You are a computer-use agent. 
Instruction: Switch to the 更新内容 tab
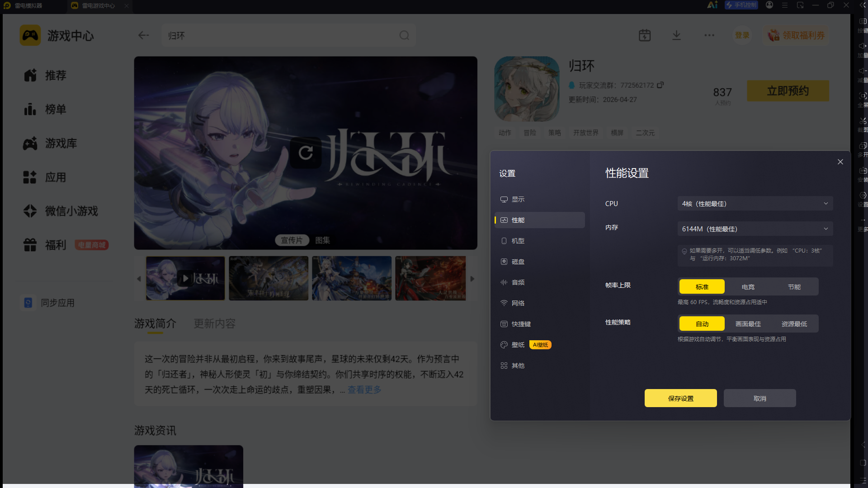click(215, 324)
